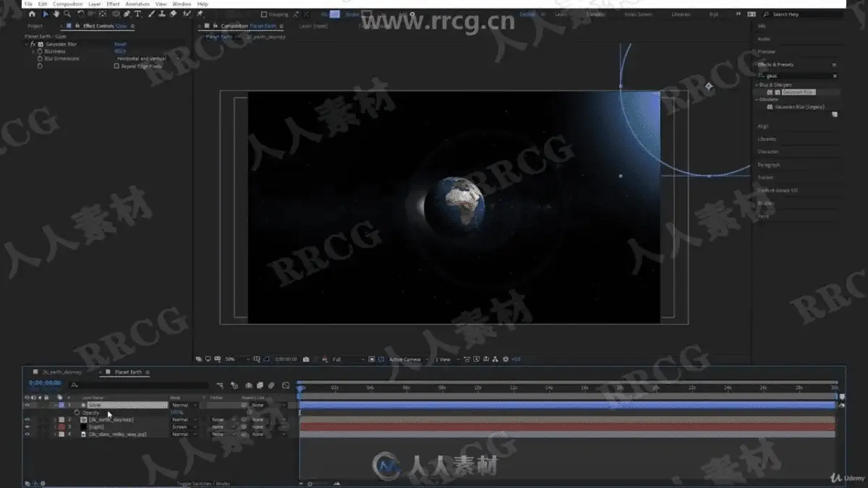Toggle the transparency grid button in viewer
This screenshot has height=488, width=868.
coord(381,359)
